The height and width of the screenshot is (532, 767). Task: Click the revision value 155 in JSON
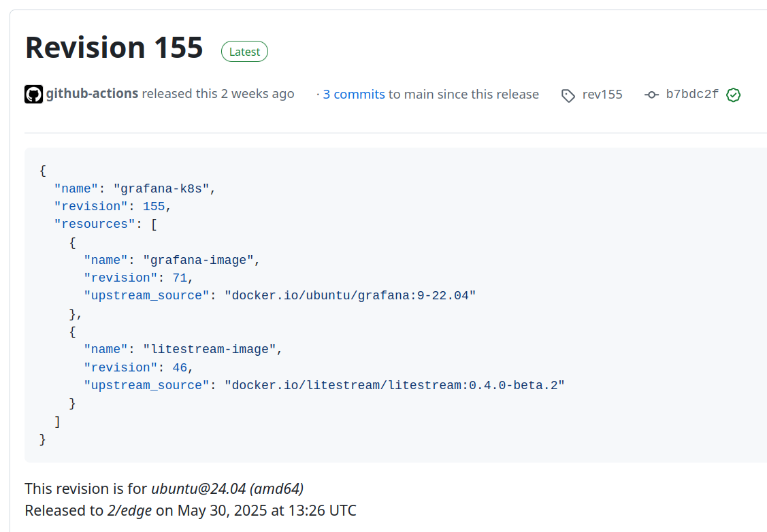point(153,206)
